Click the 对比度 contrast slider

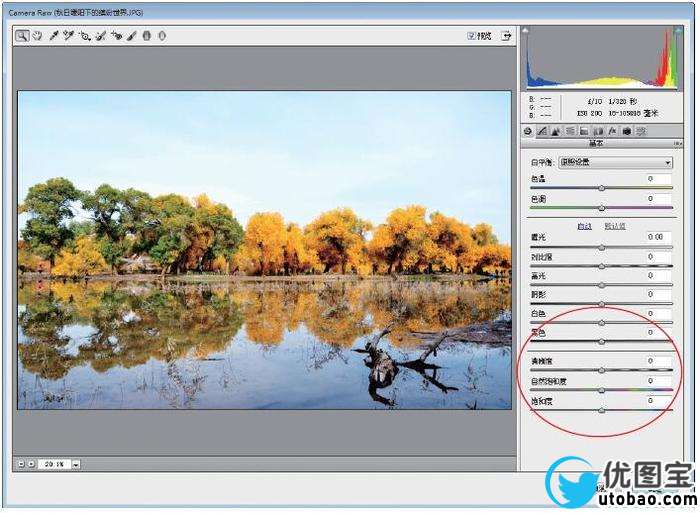click(x=601, y=266)
